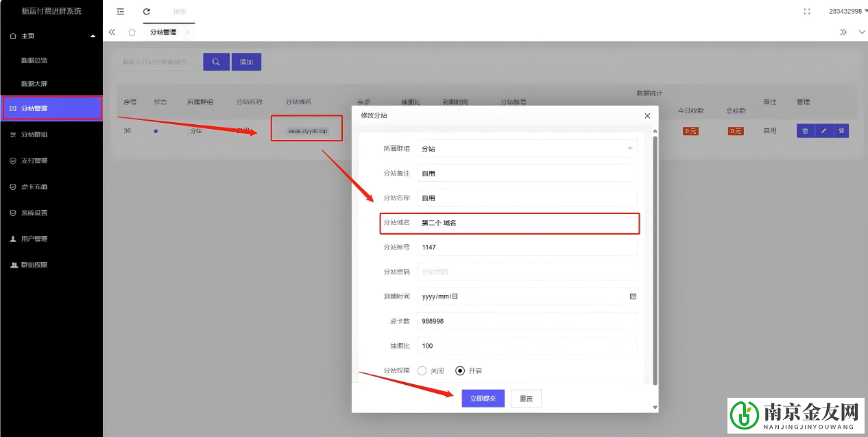This screenshot has width=868, height=437.
Task: Select the 开启 radio option
Action: pos(460,370)
